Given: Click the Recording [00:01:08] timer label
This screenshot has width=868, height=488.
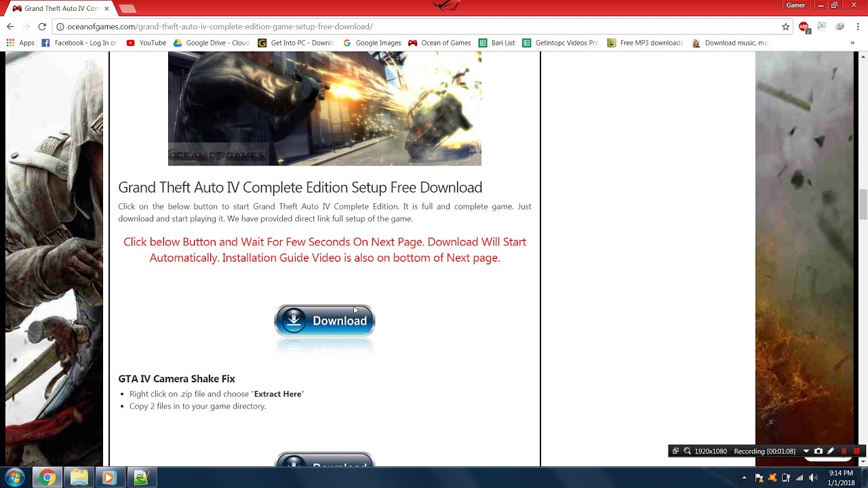Looking at the screenshot, I should 765,451.
